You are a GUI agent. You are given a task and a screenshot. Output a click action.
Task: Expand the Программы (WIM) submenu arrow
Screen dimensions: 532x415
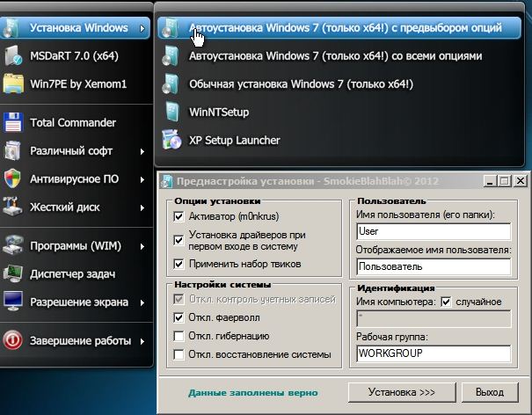pyautogui.click(x=142, y=245)
